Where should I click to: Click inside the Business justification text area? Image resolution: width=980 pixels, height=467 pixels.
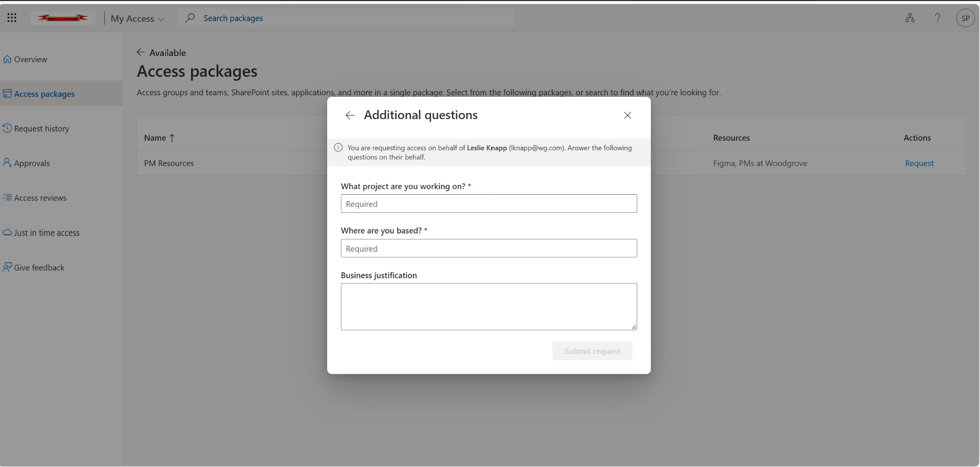coord(488,306)
